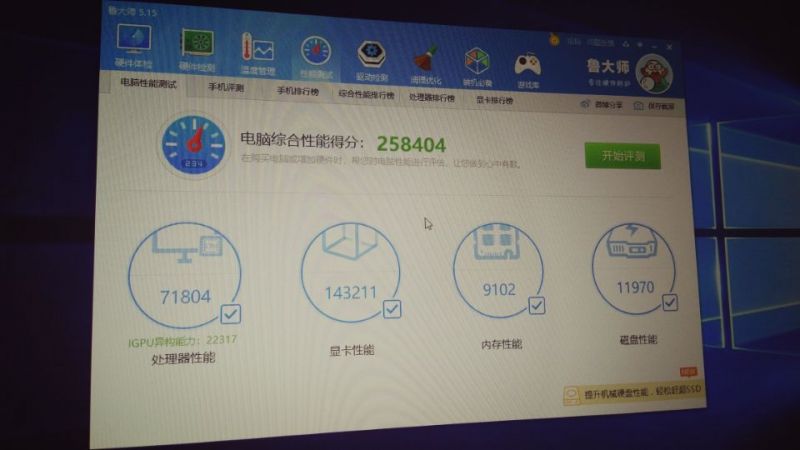
Task: Click the 问题反馈 link in the title bar
Action: [600, 43]
